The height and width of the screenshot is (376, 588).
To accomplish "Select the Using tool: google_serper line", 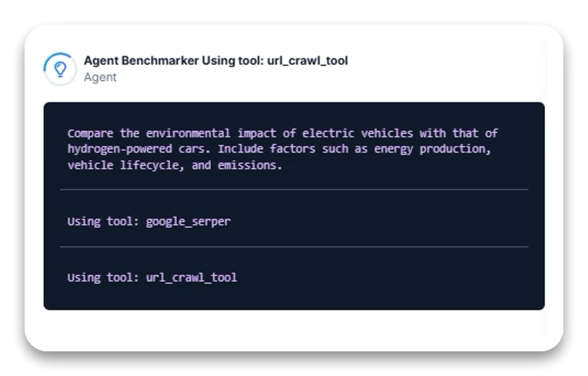I will point(149,221).
